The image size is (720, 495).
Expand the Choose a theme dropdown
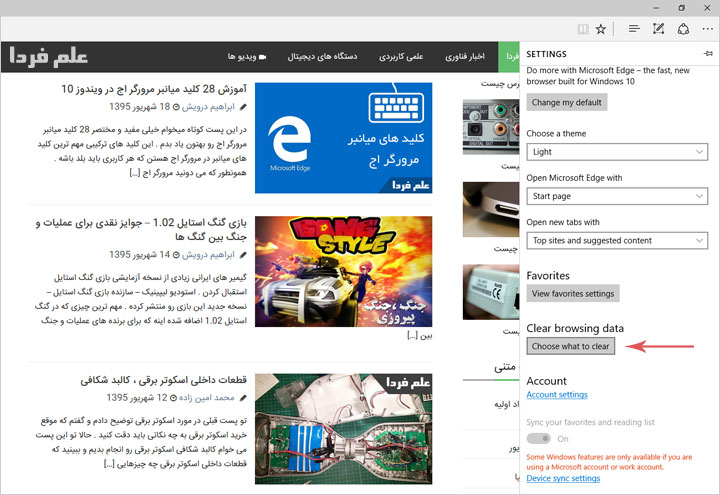pyautogui.click(x=617, y=152)
